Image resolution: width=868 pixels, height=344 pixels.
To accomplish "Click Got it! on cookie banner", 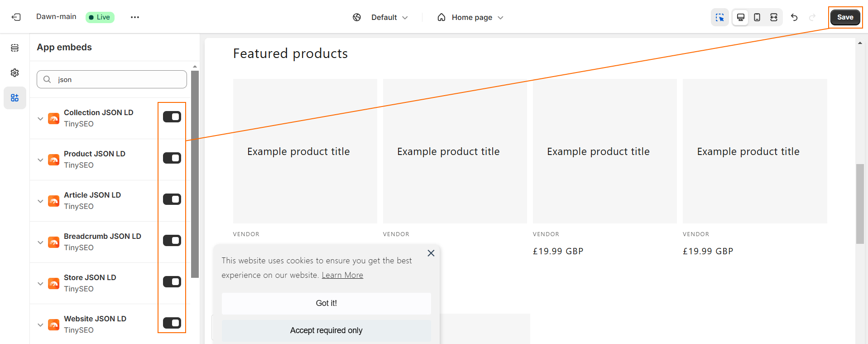I will (326, 303).
